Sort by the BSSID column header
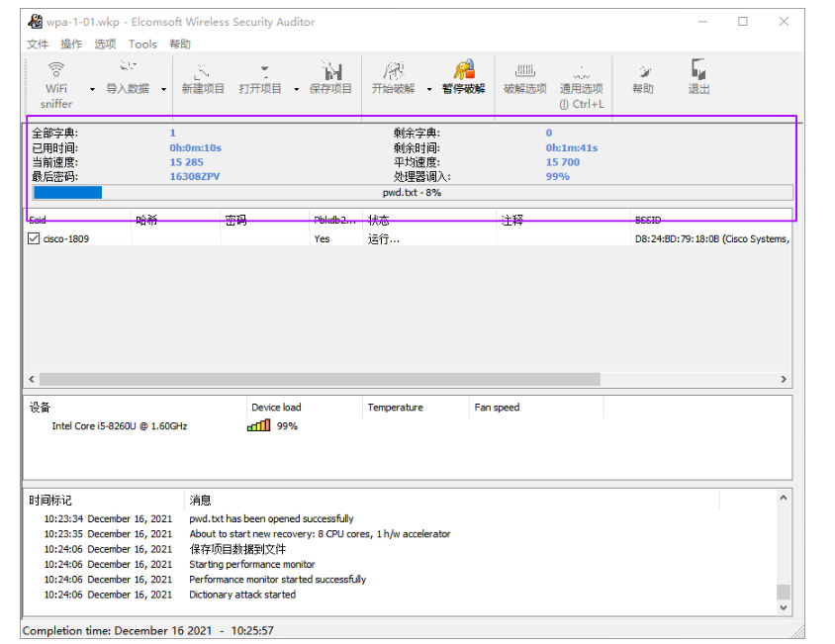Viewport: 835px width, 644px height. pos(711,220)
